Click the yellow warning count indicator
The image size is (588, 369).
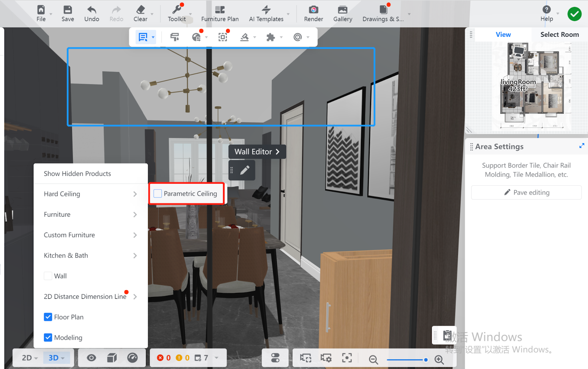[x=183, y=358]
